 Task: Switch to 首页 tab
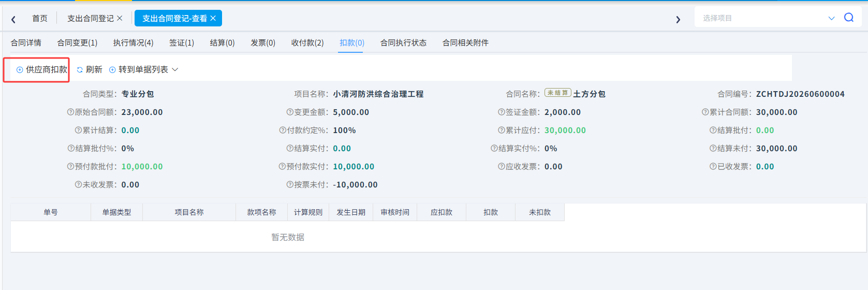click(40, 18)
